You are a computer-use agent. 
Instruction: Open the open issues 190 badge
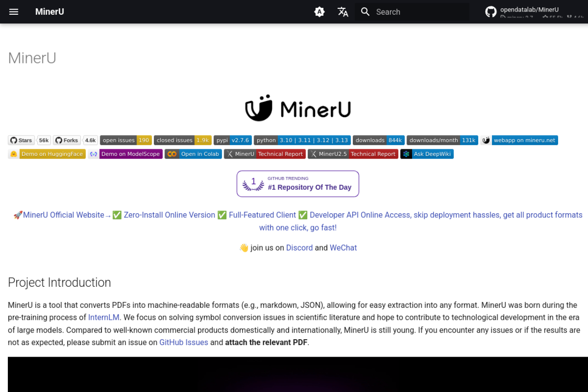pos(126,140)
